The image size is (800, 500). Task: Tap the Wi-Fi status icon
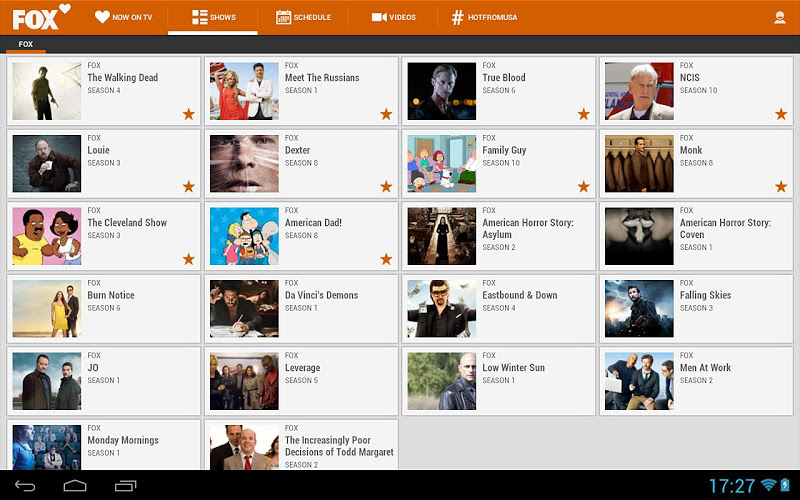click(x=768, y=484)
